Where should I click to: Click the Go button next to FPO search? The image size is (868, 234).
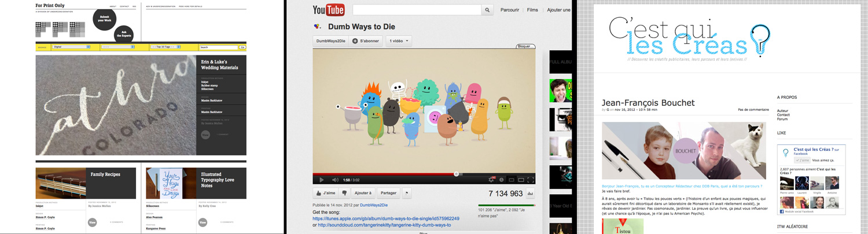(x=242, y=47)
